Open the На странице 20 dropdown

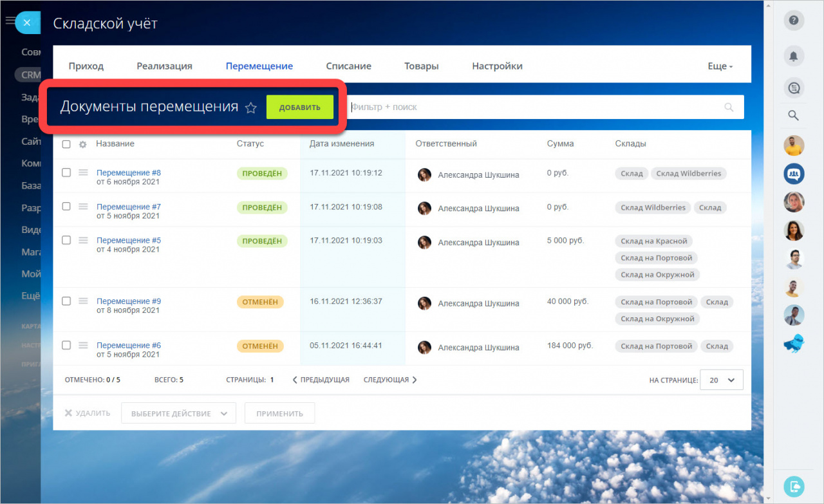click(721, 380)
